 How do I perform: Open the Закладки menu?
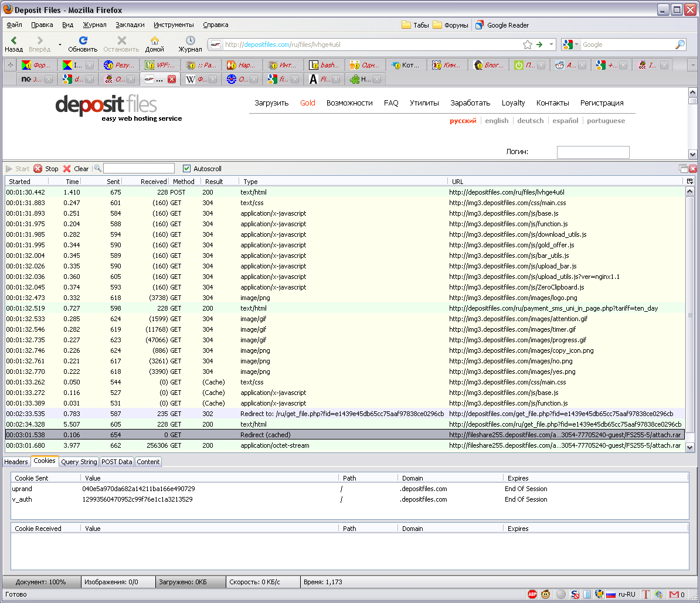coord(130,25)
